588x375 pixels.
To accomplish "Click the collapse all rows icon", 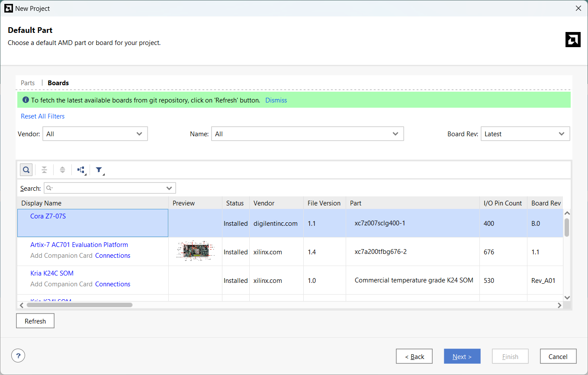I will click(x=44, y=170).
